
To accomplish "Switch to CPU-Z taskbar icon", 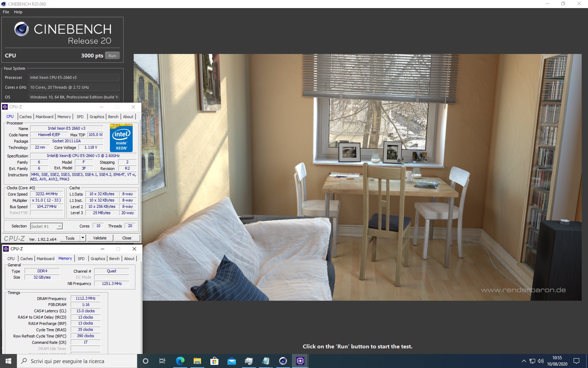I will [300, 361].
